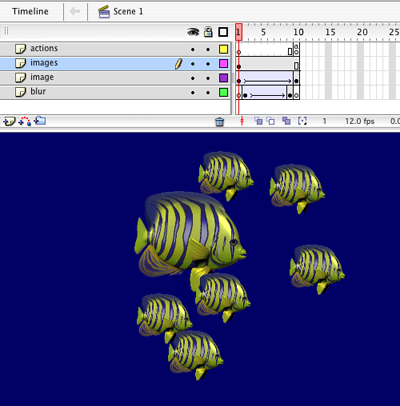Delete layer with the trash icon
400x406 pixels.
(220, 122)
